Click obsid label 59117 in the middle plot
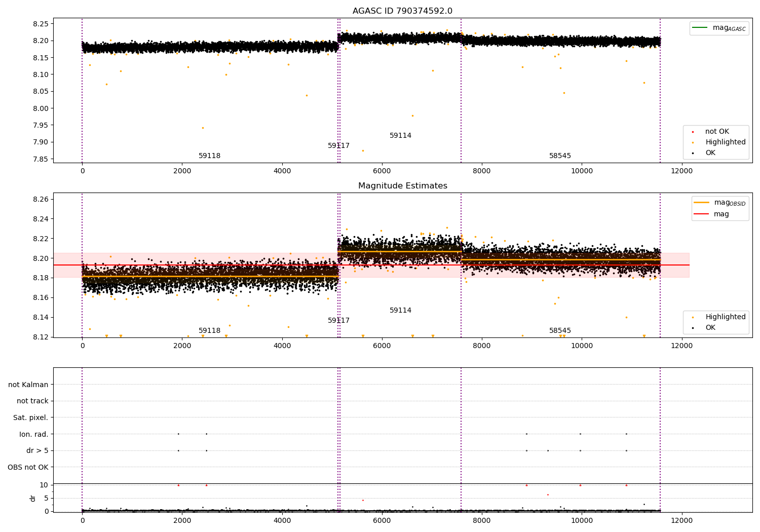Viewport: 760px width, 532px height. point(338,321)
